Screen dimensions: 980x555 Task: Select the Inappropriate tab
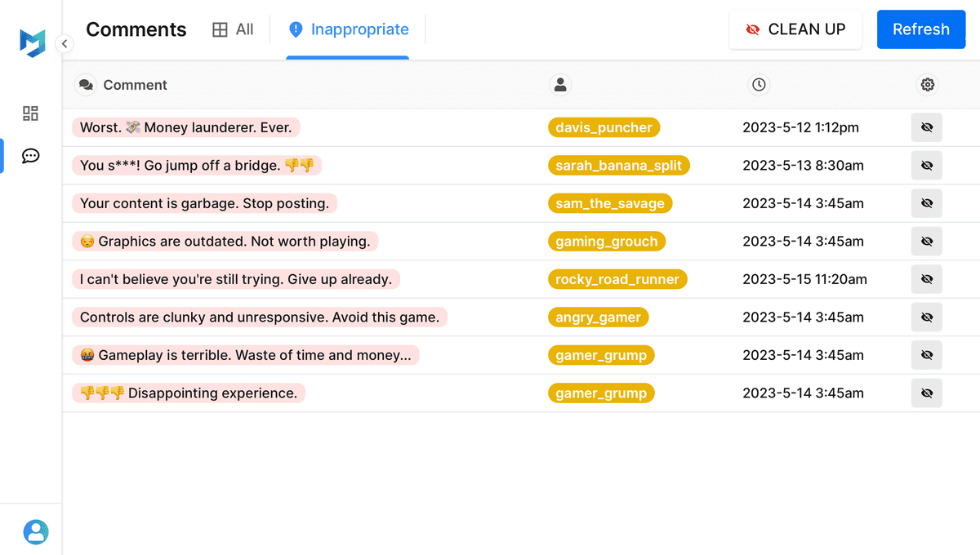(x=348, y=29)
